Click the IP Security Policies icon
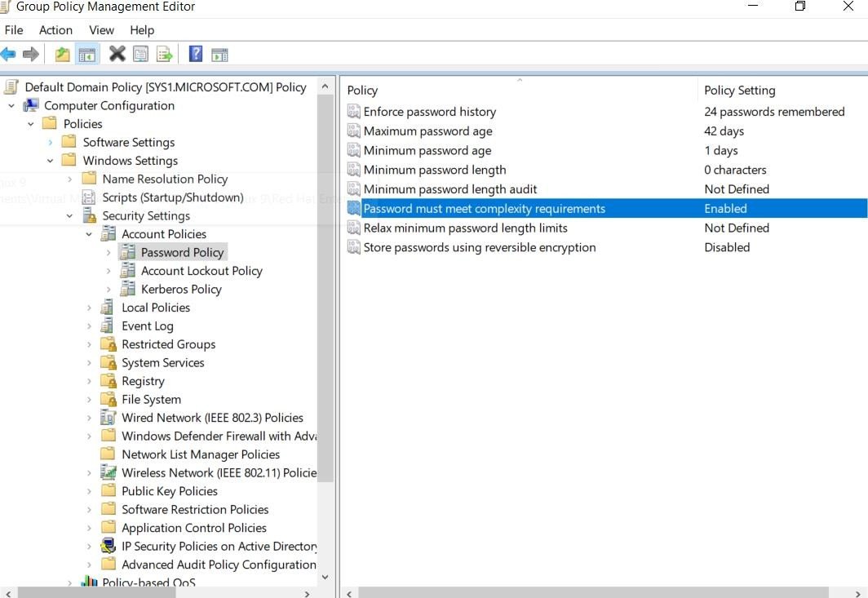The image size is (868, 598). click(x=108, y=546)
